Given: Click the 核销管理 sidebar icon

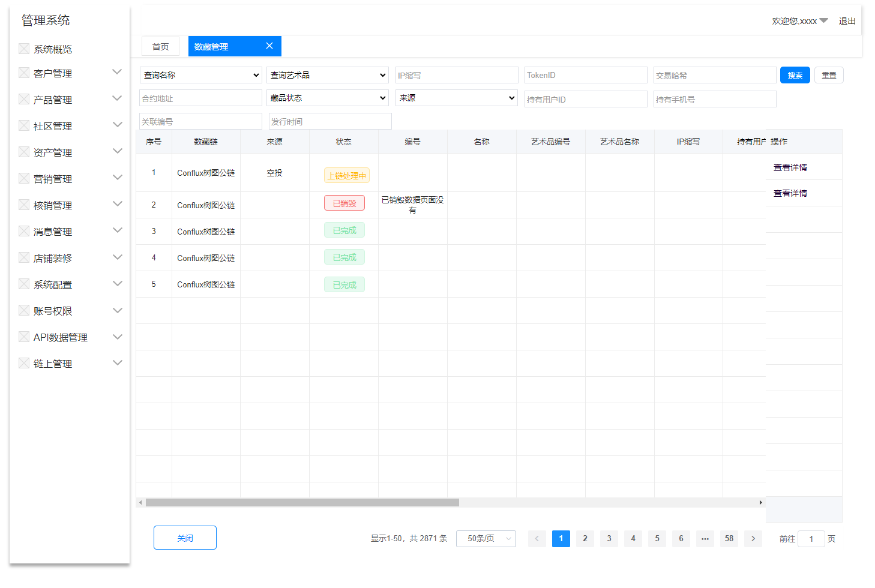Looking at the screenshot, I should tap(24, 205).
